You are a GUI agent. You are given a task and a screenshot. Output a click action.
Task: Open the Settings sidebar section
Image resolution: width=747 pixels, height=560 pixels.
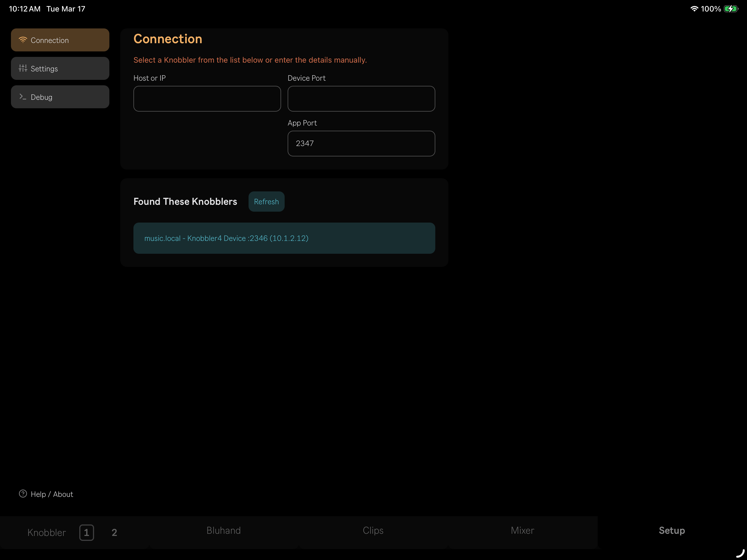pyautogui.click(x=60, y=68)
